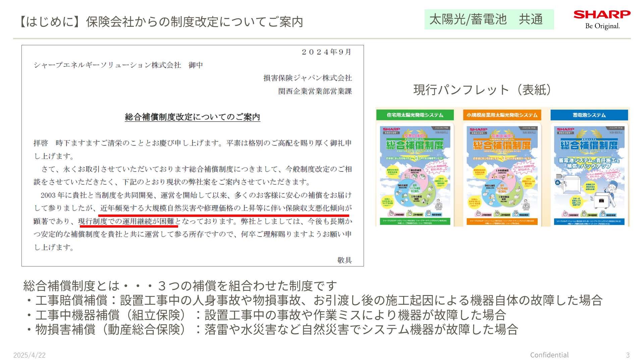Click the closing word 敬具
The image size is (644, 362).
[x=344, y=260]
